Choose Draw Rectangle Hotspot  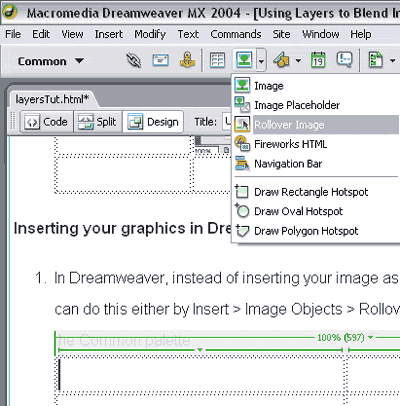[316, 192]
